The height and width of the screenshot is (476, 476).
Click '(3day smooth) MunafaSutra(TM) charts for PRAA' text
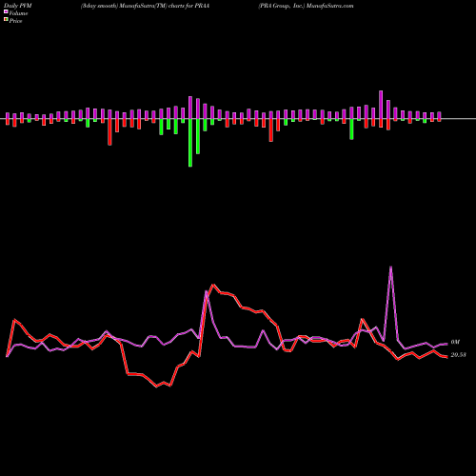[x=145, y=6]
